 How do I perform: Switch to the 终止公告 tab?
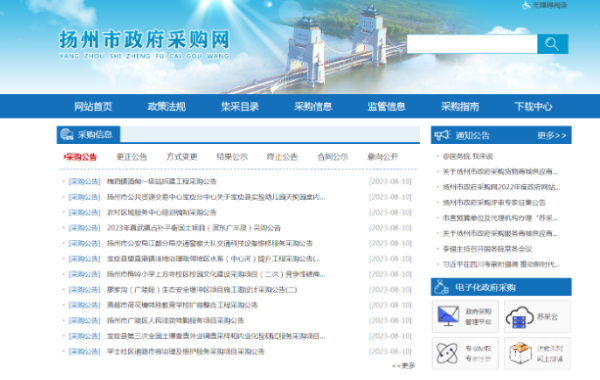pyautogui.click(x=282, y=157)
